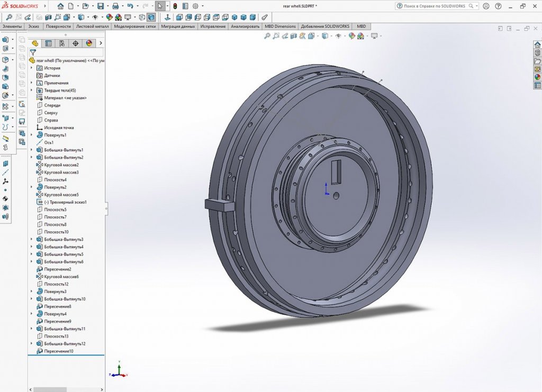Click the Home icon in the top toolbar
Image resolution: width=542 pixels, height=392 pixels.
coord(60,6)
